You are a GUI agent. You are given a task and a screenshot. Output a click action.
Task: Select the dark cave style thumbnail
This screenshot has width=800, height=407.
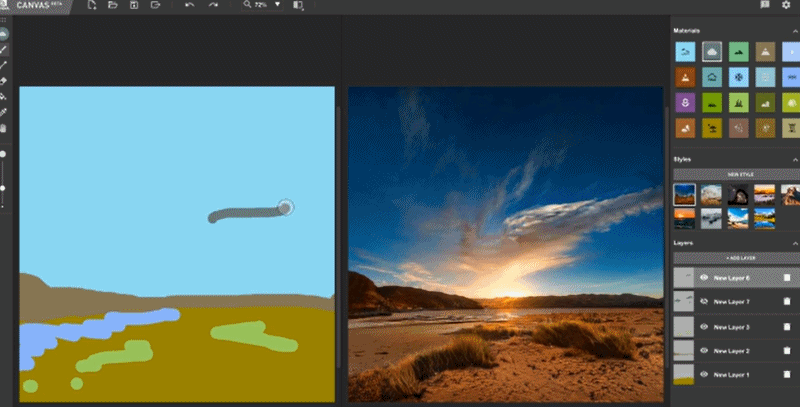coord(738,195)
